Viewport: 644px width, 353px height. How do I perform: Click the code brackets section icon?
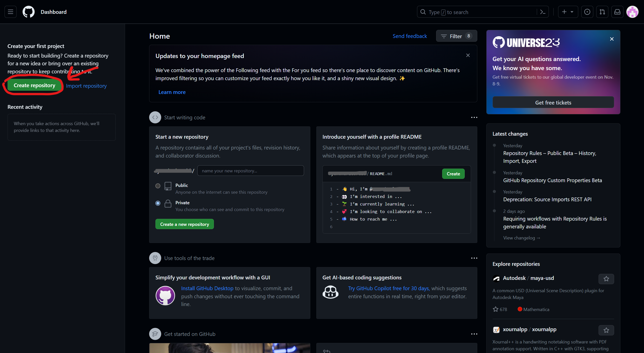(155, 117)
